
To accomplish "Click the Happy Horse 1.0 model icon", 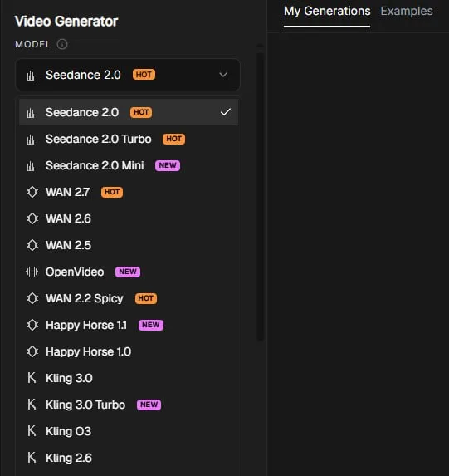I will (32, 351).
